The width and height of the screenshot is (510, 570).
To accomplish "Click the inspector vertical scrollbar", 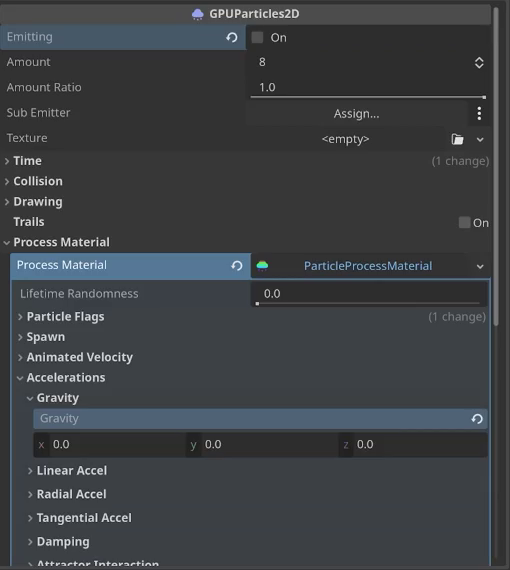I will [496, 166].
